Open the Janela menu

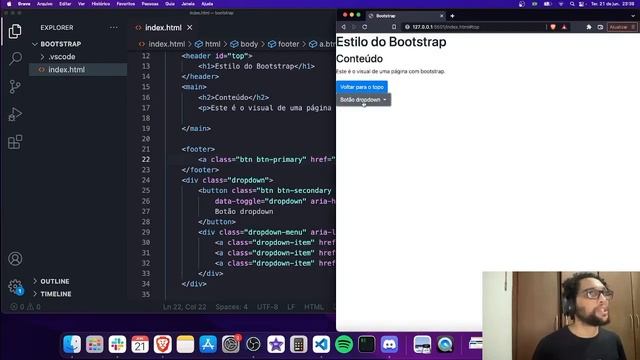pyautogui.click(x=188, y=4)
